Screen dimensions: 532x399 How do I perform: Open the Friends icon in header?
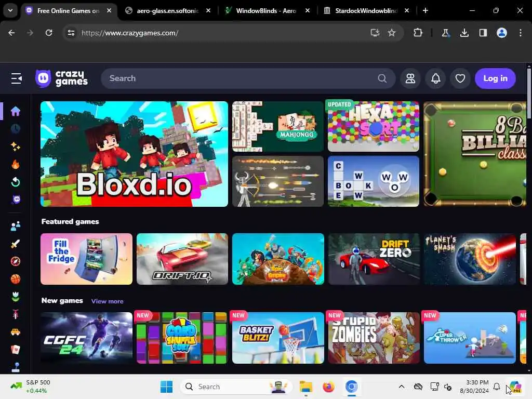pyautogui.click(x=410, y=78)
